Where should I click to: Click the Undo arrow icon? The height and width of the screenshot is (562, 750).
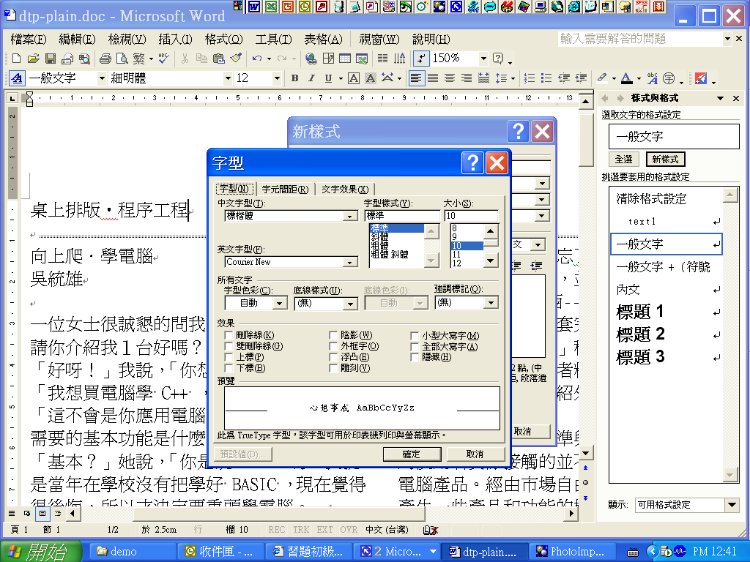click(257, 58)
